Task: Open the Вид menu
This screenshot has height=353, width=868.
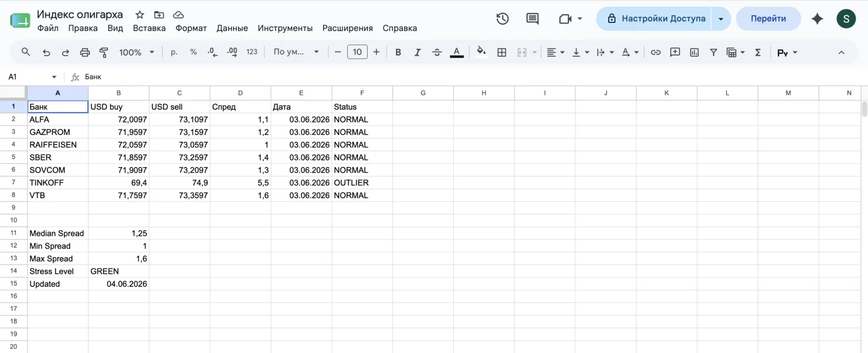Action: coord(115,28)
